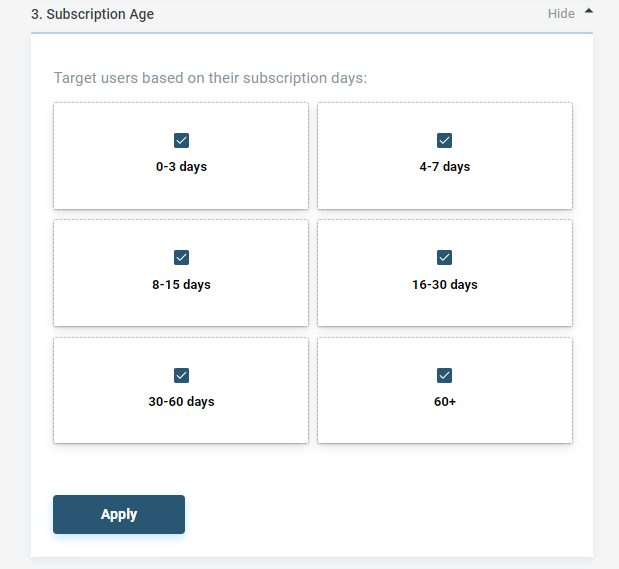Viewport: 619px width, 569px height.
Task: Click the '60+' text label
Action: (x=445, y=402)
